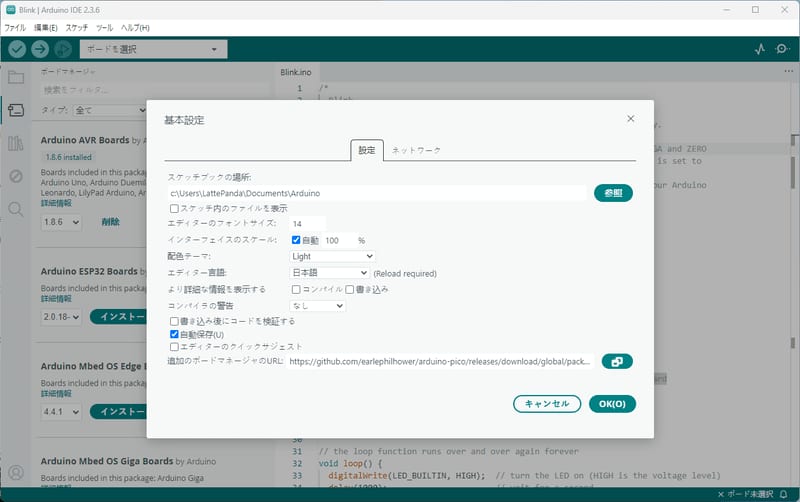Open the コンパイラの警告 dropdown

point(317,305)
